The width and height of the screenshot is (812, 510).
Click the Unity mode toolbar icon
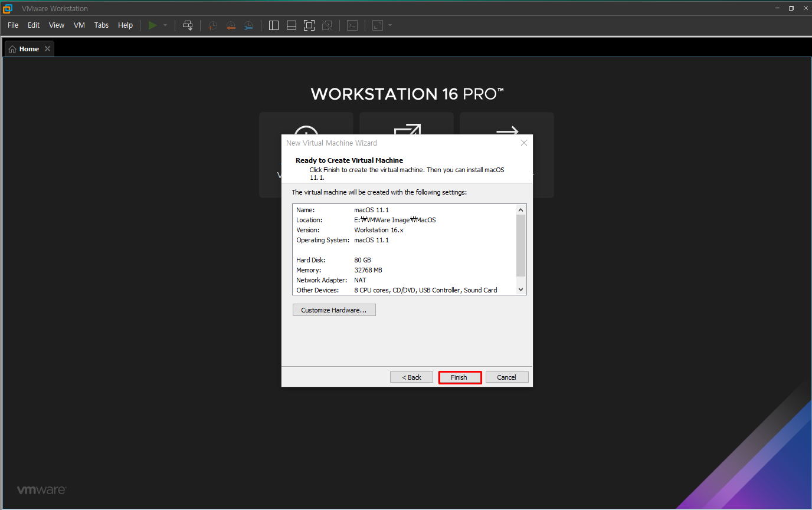327,25
